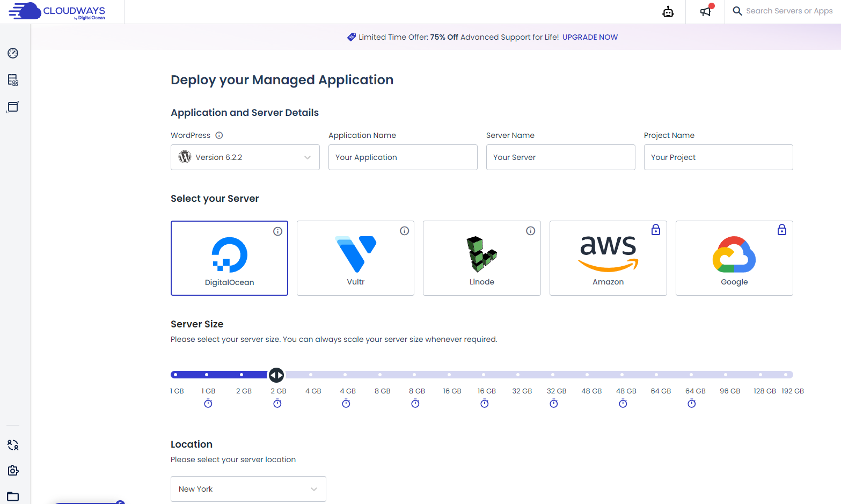Click the stopwatch icon under second 1 GB
Viewport: 841px width, 504px height.
[x=208, y=403]
